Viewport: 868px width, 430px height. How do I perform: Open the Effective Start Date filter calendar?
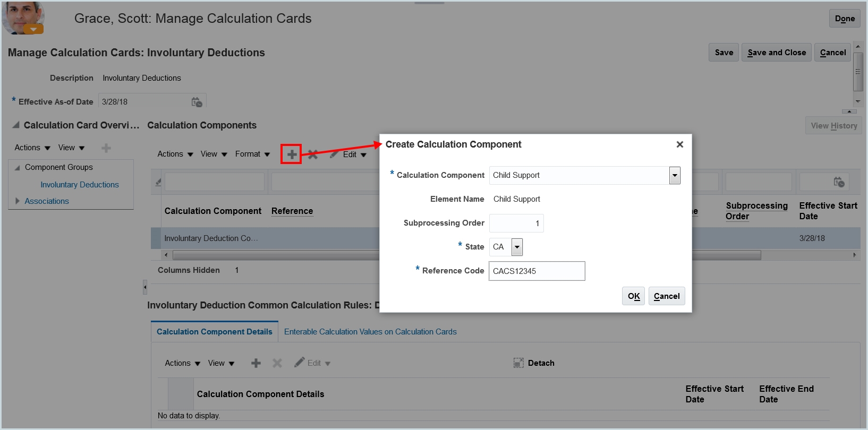[839, 182]
